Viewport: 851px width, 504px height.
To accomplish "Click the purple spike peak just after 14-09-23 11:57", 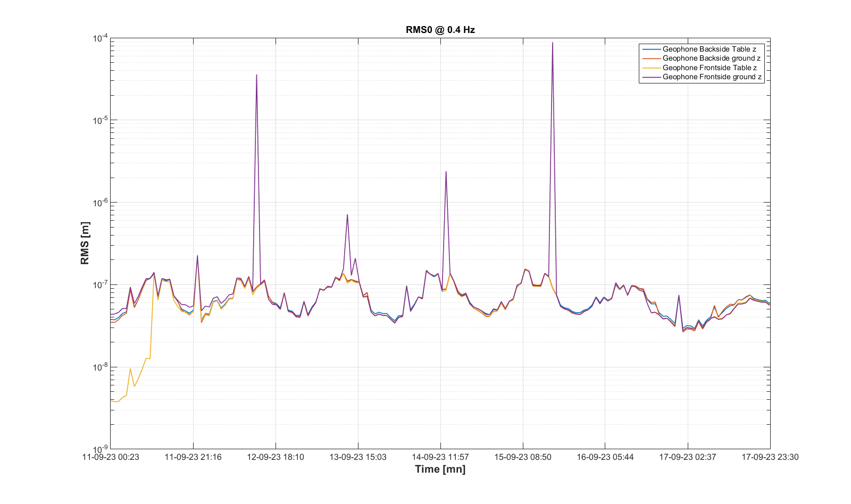I will (446, 172).
